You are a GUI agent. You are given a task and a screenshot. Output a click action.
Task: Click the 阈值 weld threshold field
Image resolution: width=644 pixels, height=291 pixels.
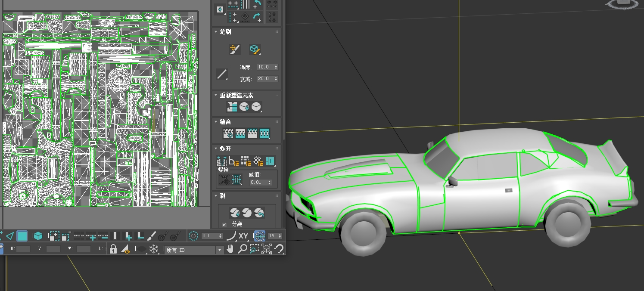258,183
